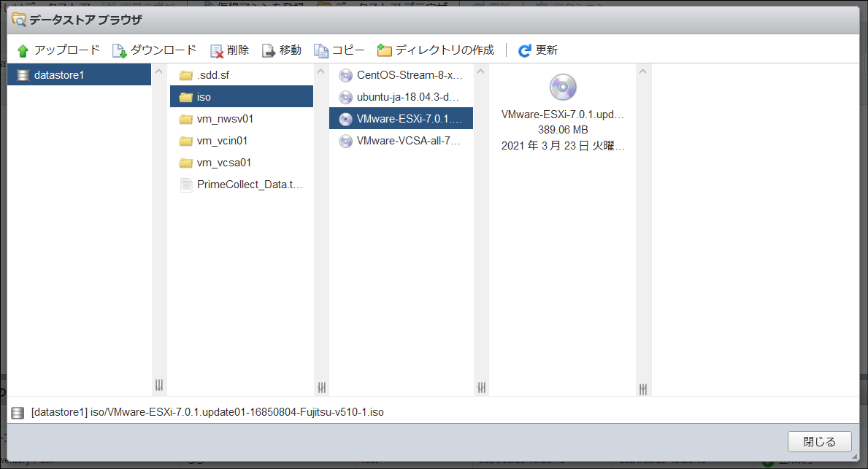Click the folder column scroll-up arrow
The image size is (868, 469).
(321, 71)
